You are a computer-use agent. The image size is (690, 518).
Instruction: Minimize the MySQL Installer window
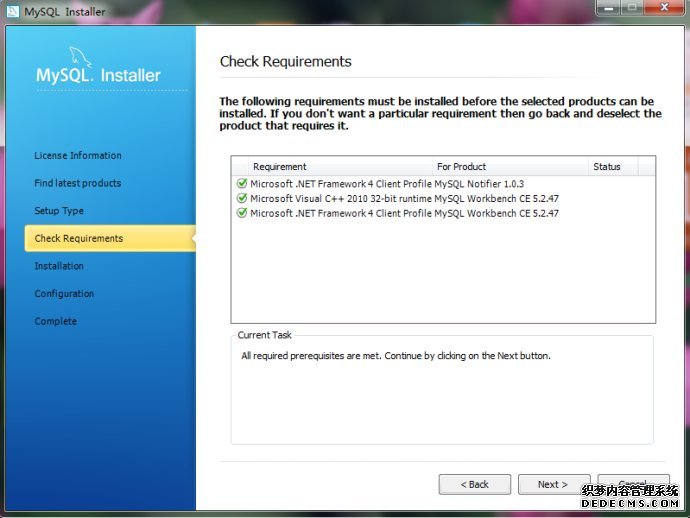coord(607,8)
